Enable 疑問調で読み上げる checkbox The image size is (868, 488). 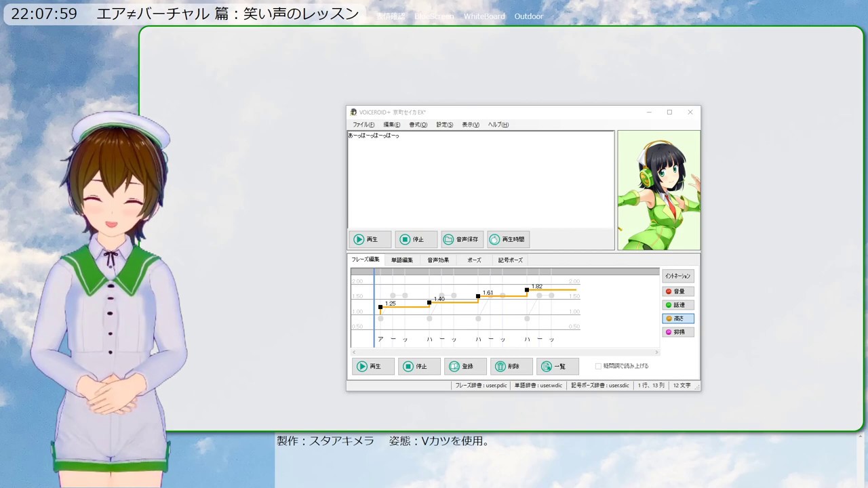pos(598,366)
